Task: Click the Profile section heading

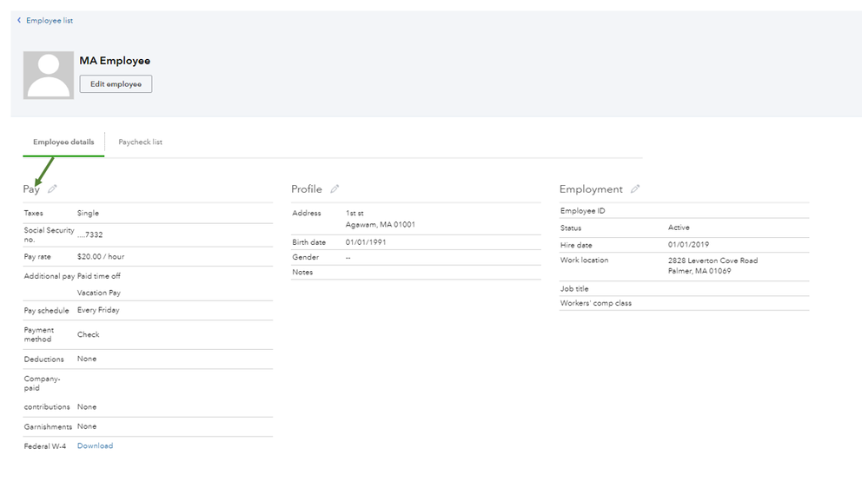Action: tap(306, 189)
